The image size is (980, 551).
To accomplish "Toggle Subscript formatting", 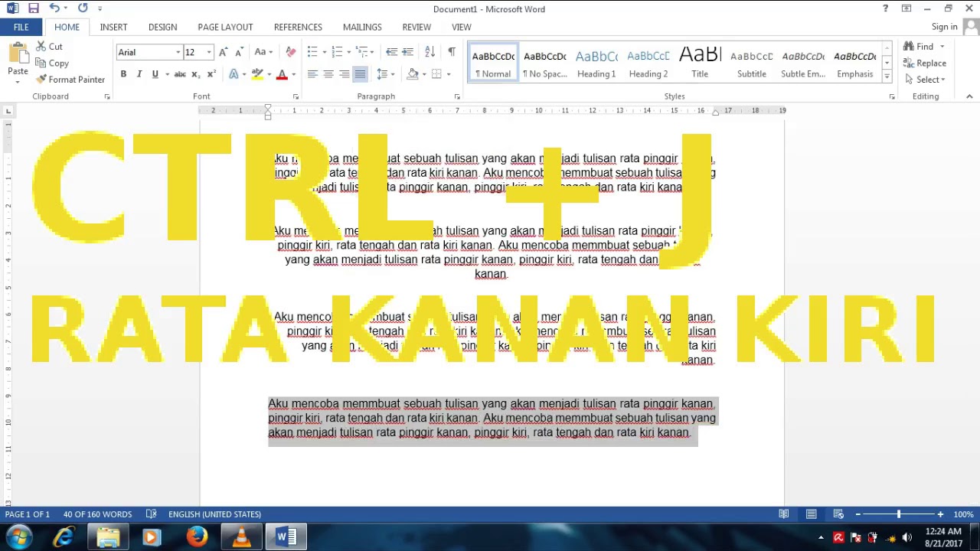I will tap(195, 74).
